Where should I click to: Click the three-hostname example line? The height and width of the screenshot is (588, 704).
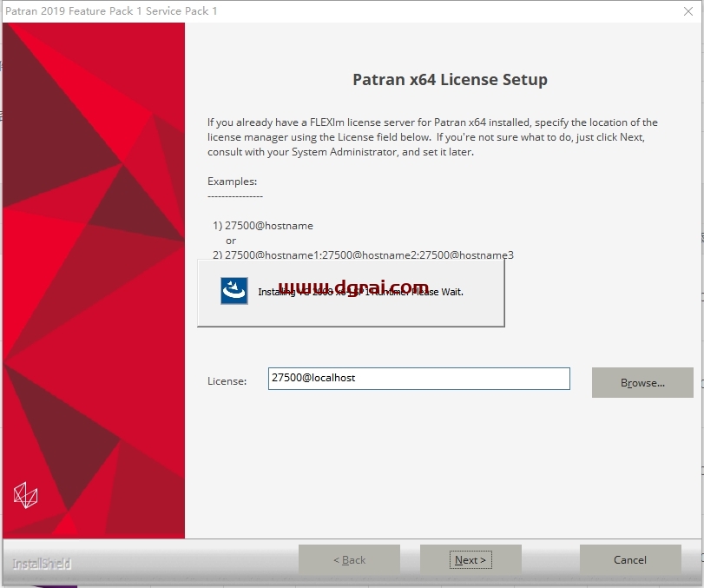(363, 254)
